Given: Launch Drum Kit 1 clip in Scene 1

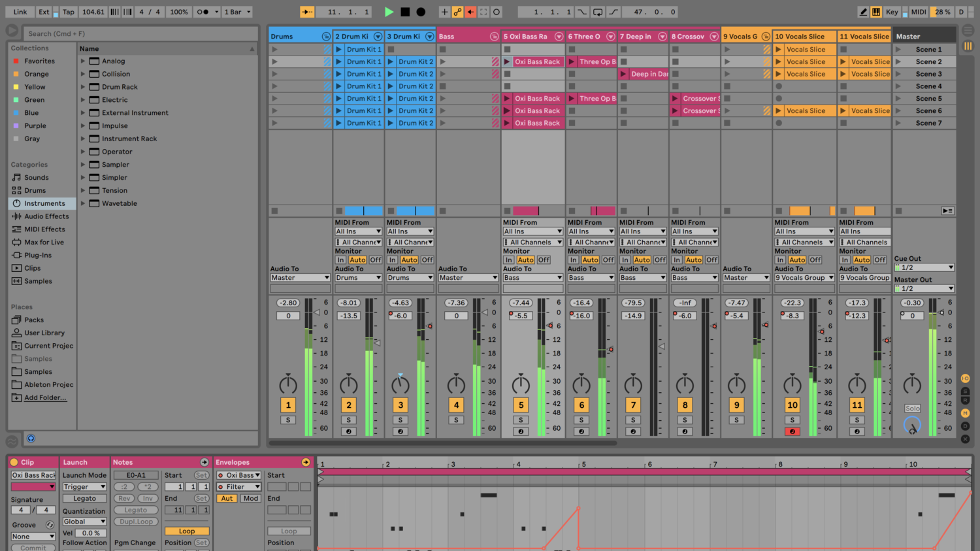Looking at the screenshot, I should (338, 50).
